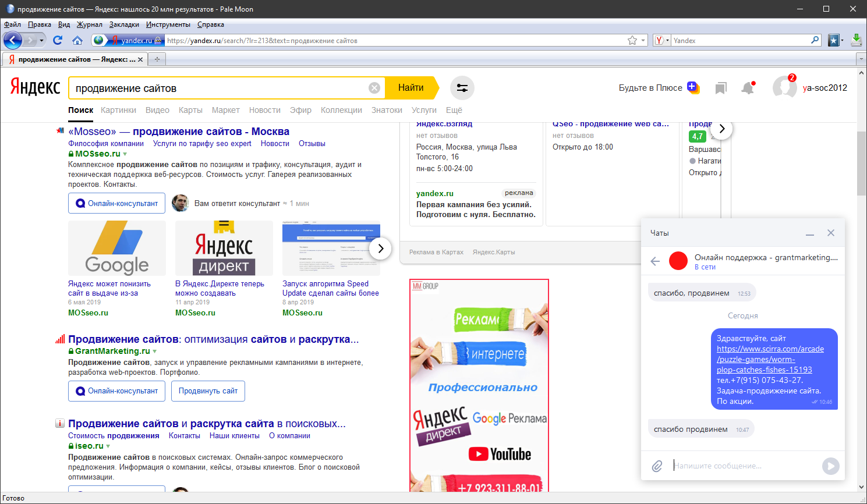Image resolution: width=867 pixels, height=504 pixels.
Task: Open a new tab with plus button
Action: [x=157, y=59]
